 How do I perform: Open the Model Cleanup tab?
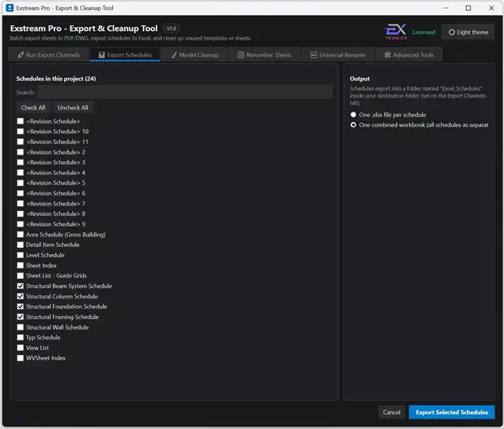pyautogui.click(x=194, y=55)
